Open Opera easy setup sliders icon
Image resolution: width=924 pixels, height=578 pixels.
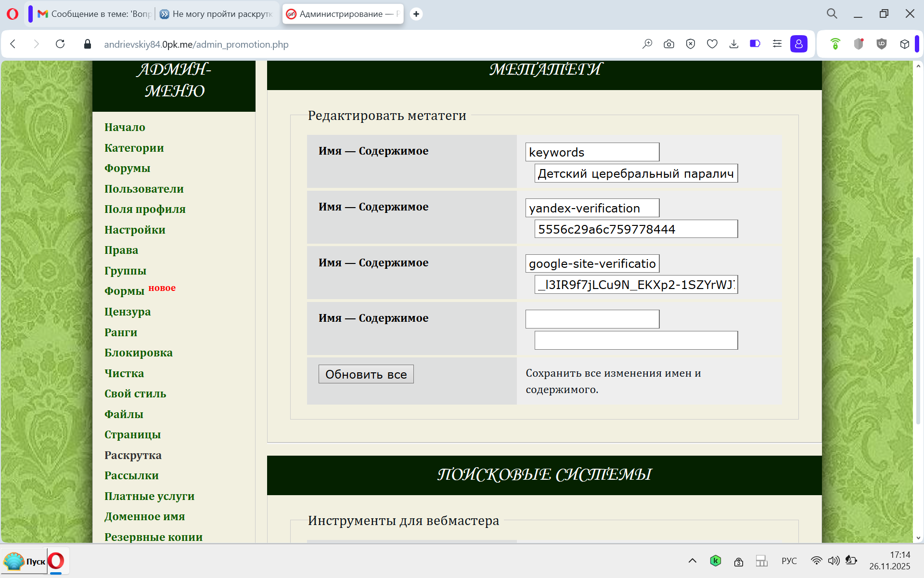click(777, 44)
